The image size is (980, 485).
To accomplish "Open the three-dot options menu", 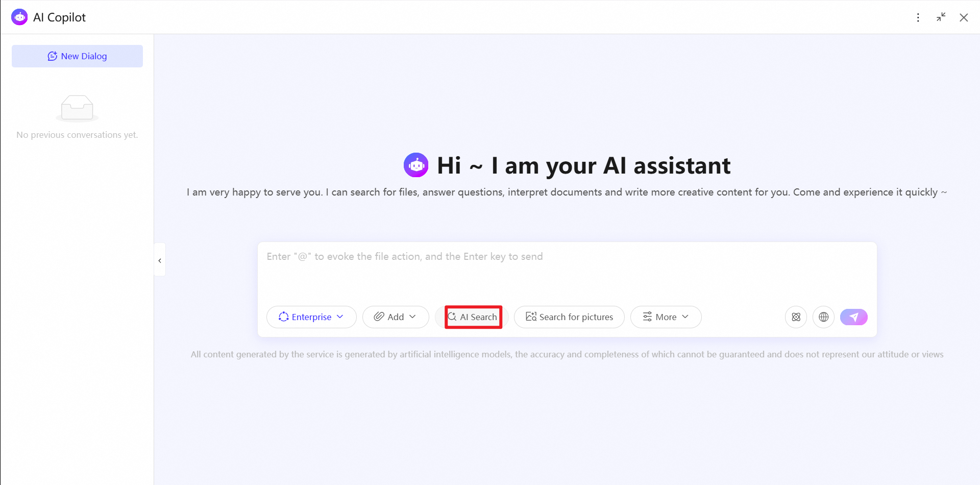I will pos(918,17).
